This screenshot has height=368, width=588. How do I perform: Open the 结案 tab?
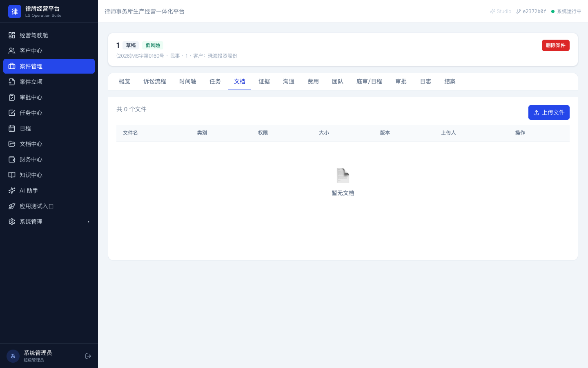(450, 82)
